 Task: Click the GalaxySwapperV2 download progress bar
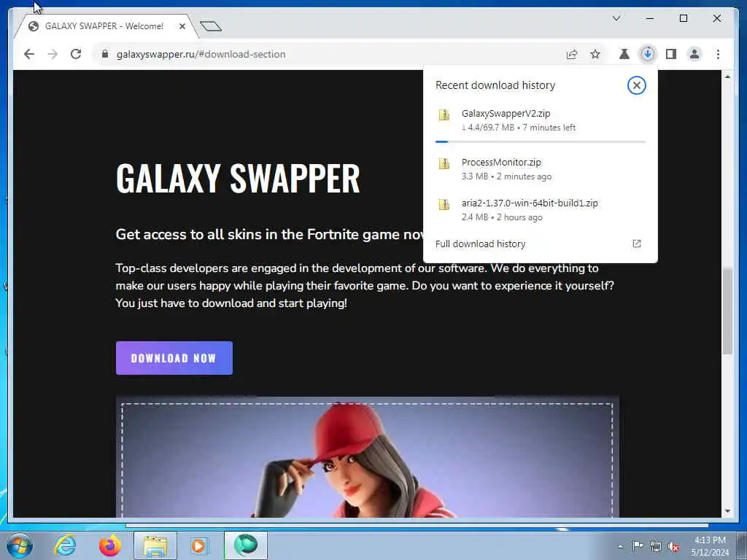[x=541, y=141]
